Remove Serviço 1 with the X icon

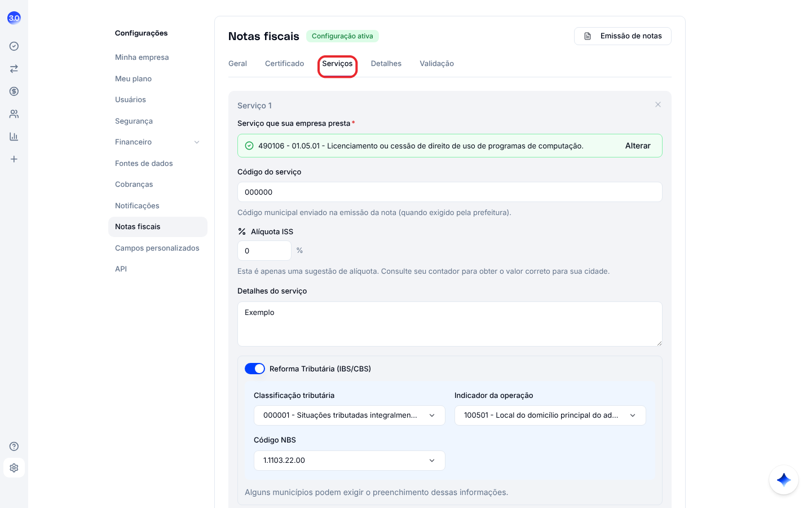coord(658,104)
